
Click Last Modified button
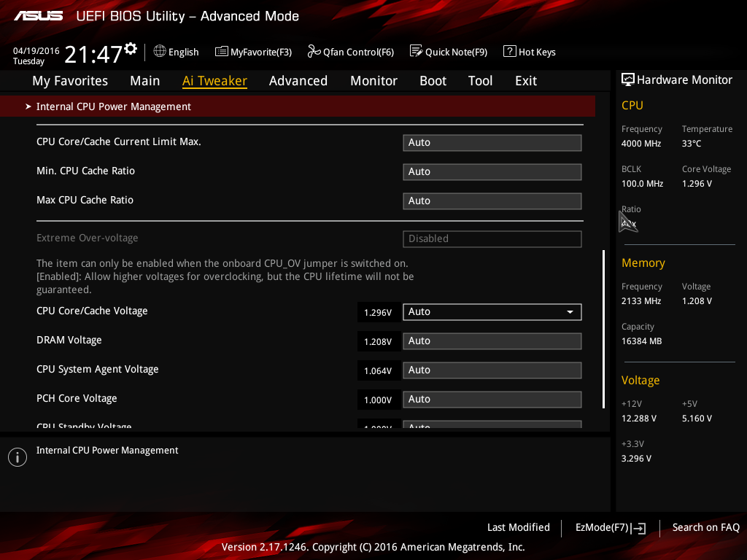pyautogui.click(x=519, y=527)
